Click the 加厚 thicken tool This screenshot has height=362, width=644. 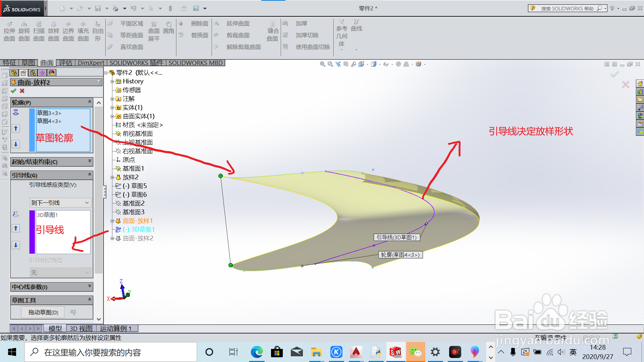[295, 23]
